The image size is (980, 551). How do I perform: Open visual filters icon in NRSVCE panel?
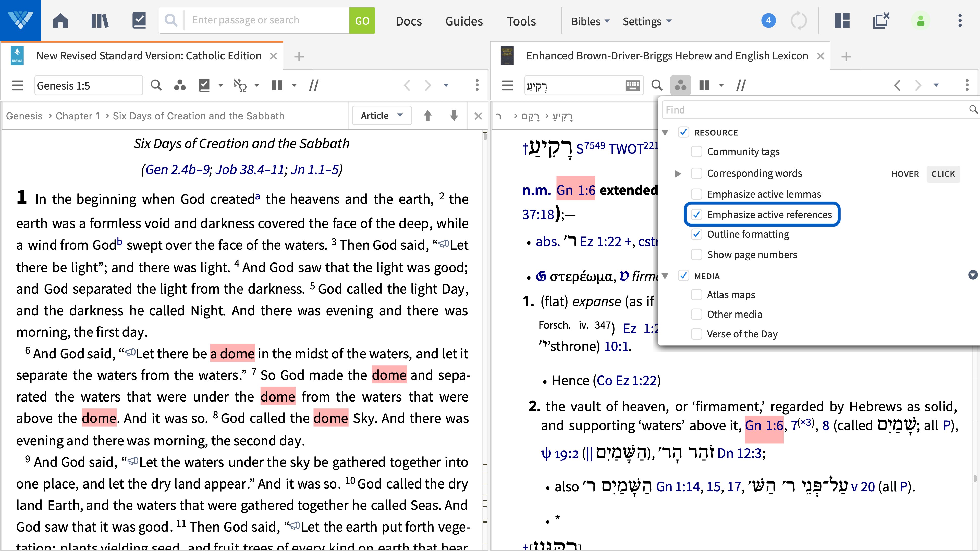180,85
